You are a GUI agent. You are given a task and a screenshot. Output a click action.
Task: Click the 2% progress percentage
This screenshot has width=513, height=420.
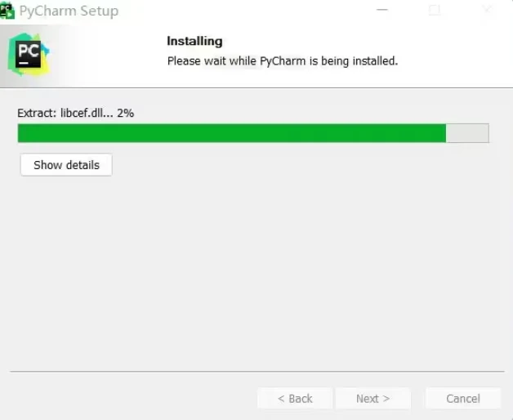click(126, 113)
